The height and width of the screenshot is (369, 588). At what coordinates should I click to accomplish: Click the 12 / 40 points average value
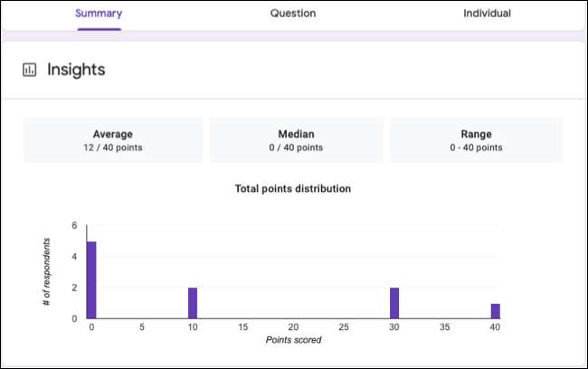click(x=113, y=147)
